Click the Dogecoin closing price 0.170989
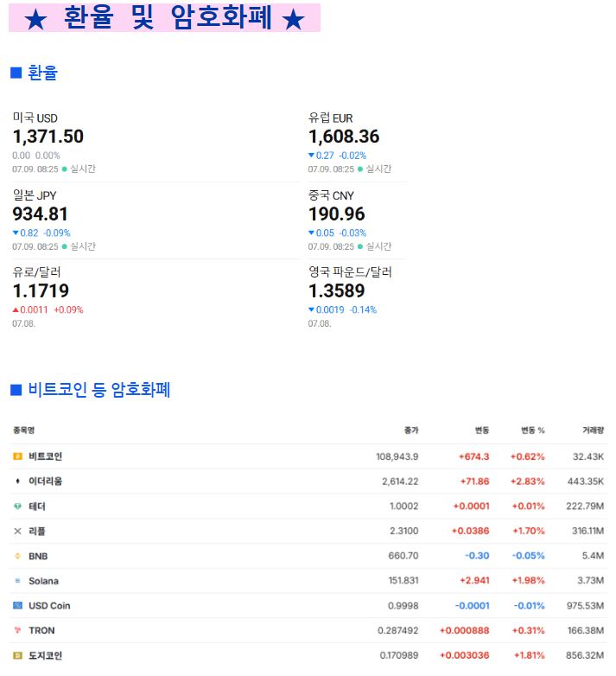Viewport: 616px width, 676px height. [399, 655]
